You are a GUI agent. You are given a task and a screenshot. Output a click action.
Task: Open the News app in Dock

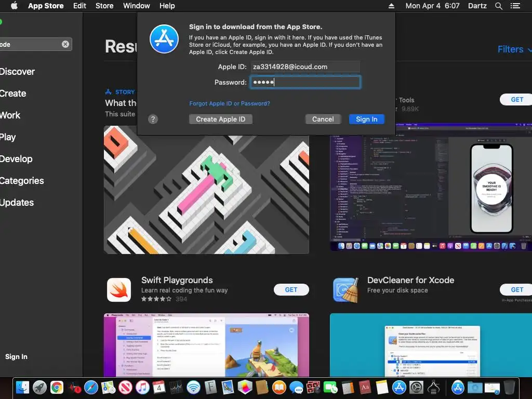(125, 387)
